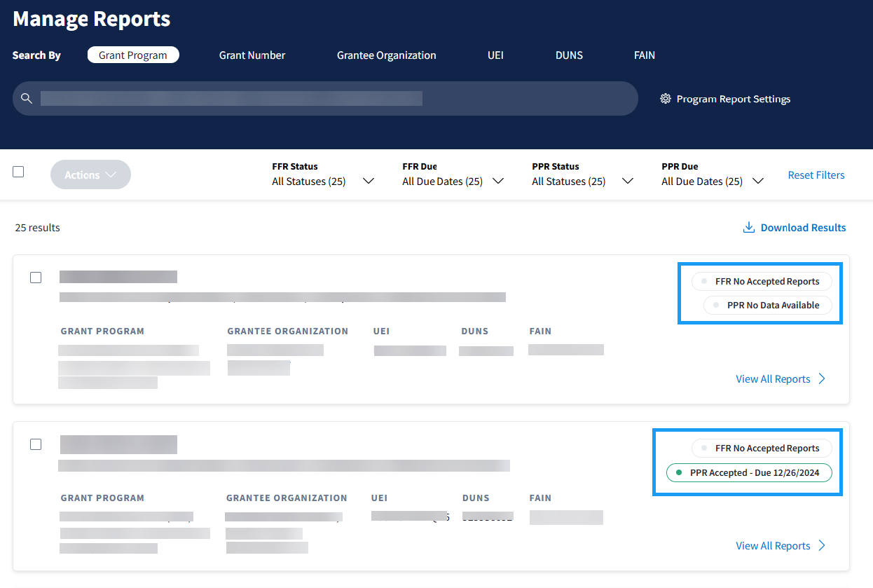Toggle the select-all checkbox
Image resolution: width=873 pixels, height=588 pixels.
18,172
